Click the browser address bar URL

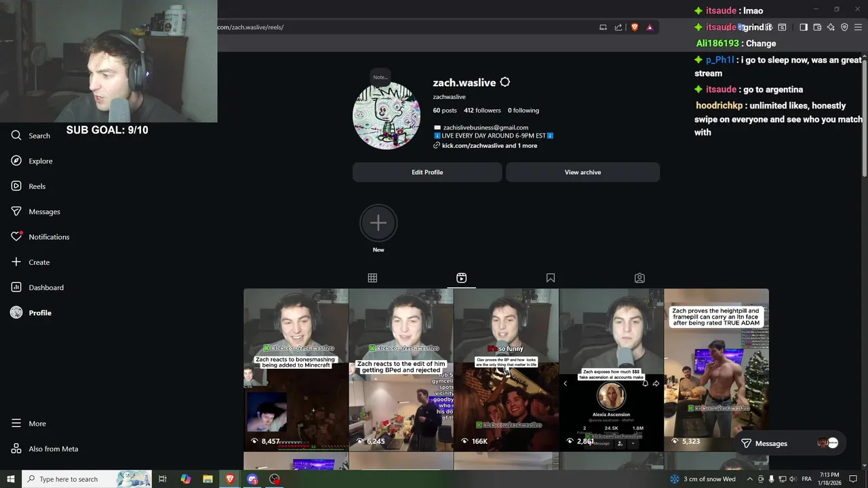pyautogui.click(x=251, y=27)
